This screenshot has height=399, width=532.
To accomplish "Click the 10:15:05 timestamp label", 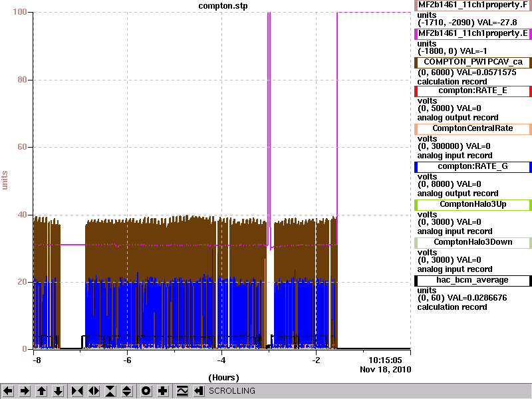I will 385,360.
